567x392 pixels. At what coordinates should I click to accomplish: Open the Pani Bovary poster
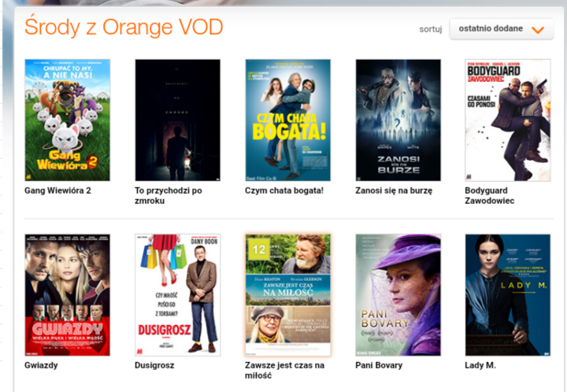tap(398, 295)
